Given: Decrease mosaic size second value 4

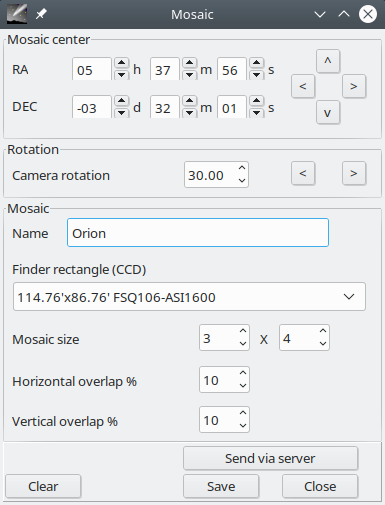Looking at the screenshot, I should [x=323, y=343].
